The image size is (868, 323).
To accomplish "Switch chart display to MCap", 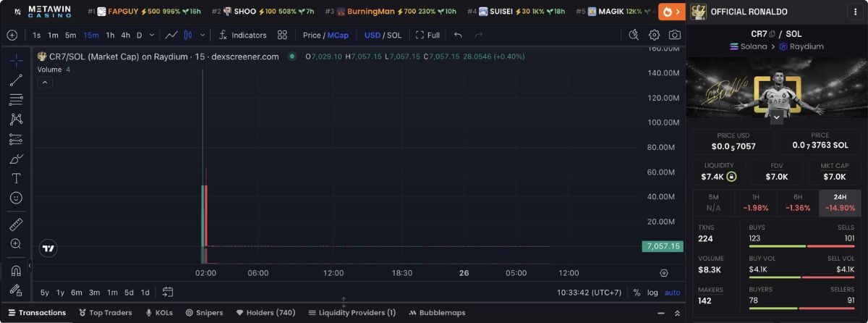I will point(338,35).
